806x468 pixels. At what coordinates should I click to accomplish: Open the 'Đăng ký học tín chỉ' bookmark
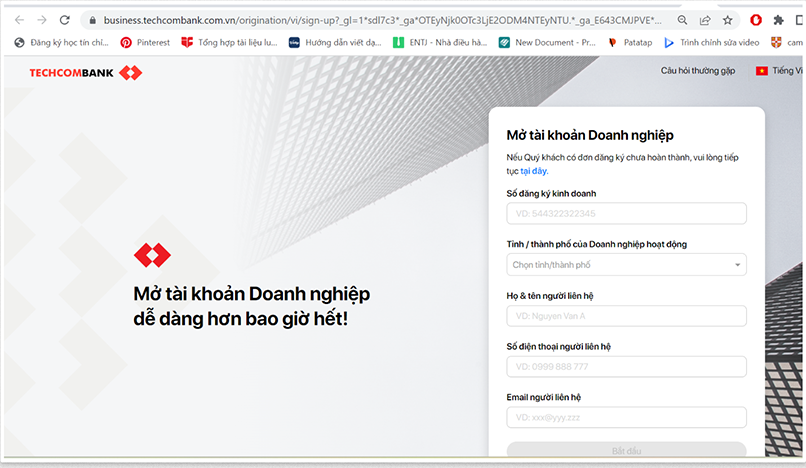pos(62,43)
